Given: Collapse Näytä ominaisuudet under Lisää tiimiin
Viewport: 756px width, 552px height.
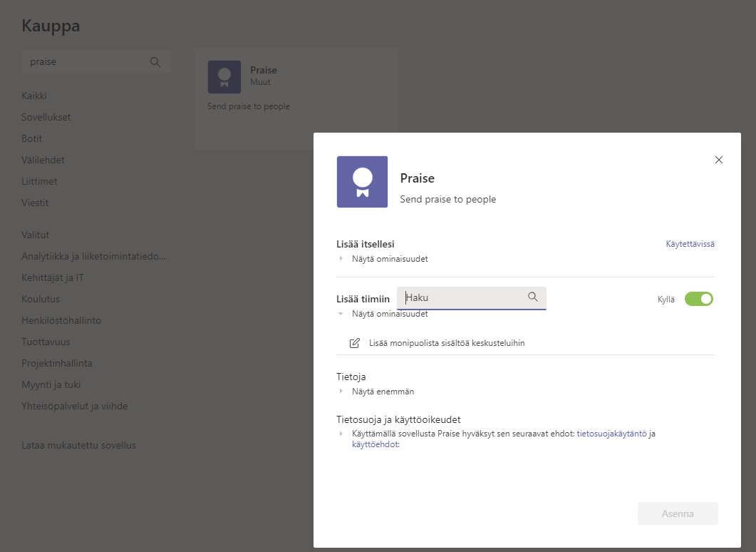Looking at the screenshot, I should click(x=341, y=314).
